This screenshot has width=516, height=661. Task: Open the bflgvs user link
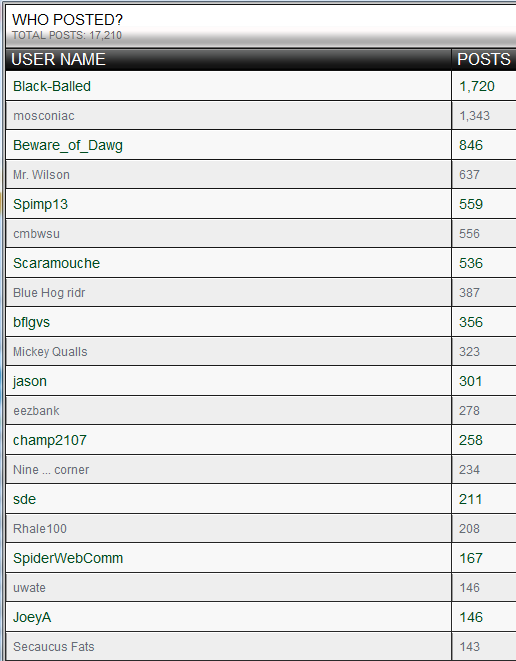31,322
